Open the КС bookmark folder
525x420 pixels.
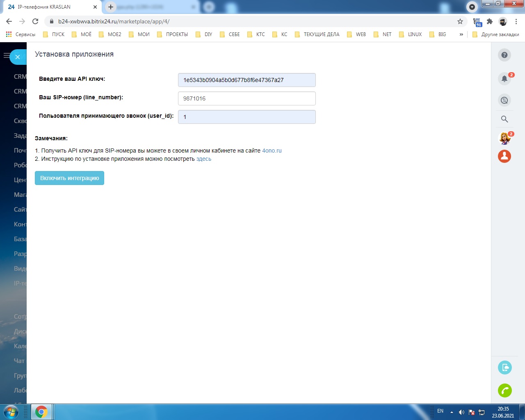pos(280,34)
